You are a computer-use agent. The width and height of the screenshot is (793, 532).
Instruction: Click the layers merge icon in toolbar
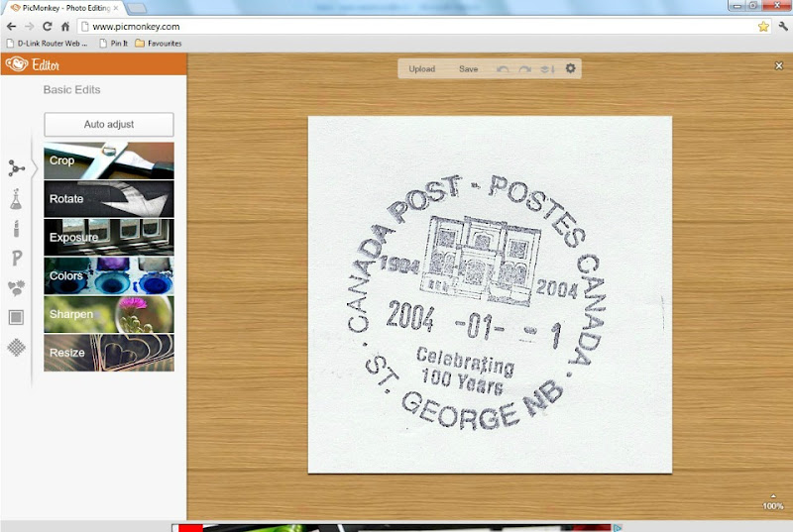point(548,68)
